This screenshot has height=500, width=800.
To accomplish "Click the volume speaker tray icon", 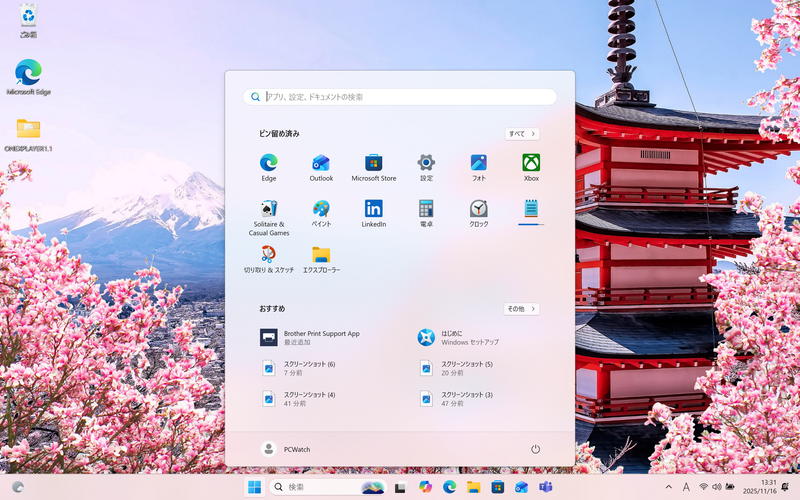I will [x=717, y=487].
